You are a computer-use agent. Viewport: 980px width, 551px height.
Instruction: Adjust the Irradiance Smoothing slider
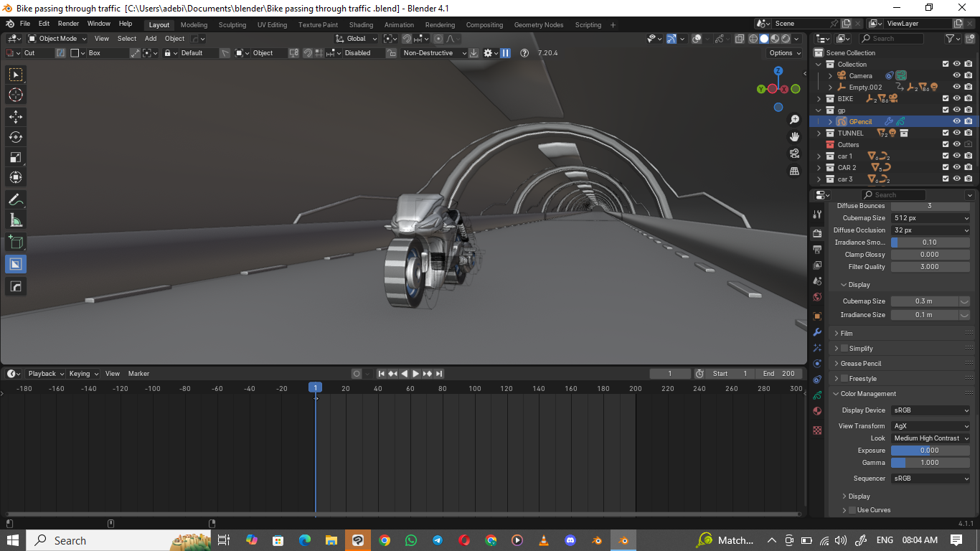coord(930,242)
